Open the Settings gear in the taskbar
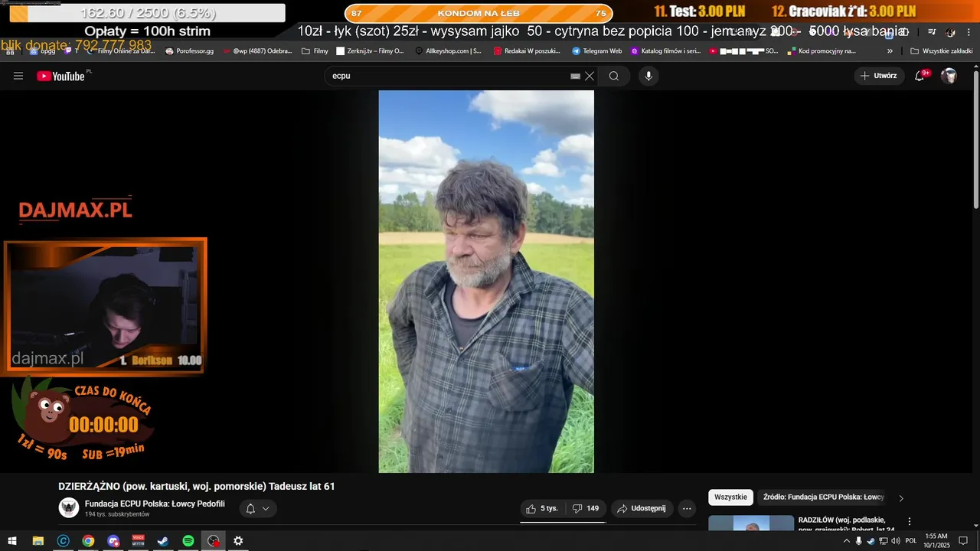Image resolution: width=980 pixels, height=551 pixels. click(238, 541)
